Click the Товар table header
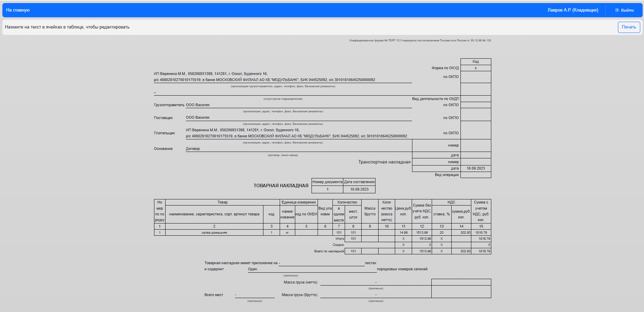Screen dimensions: 644x312 tap(222, 202)
